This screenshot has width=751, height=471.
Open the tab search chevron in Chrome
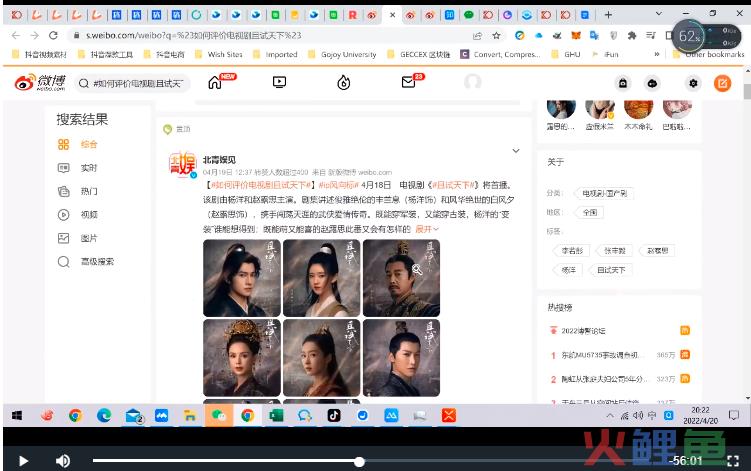point(659,13)
